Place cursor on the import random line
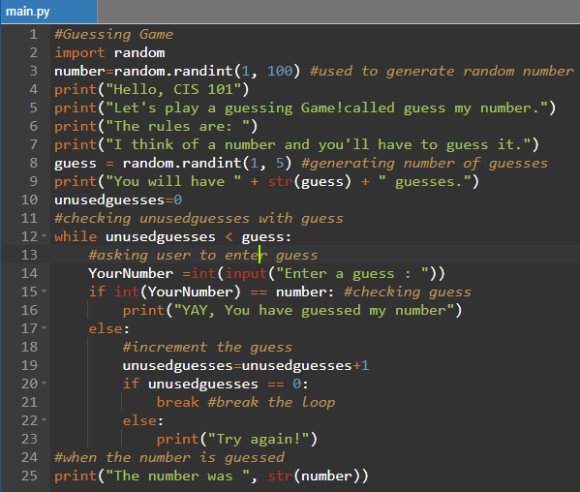Viewport: 580px width, 492px height. (109, 53)
